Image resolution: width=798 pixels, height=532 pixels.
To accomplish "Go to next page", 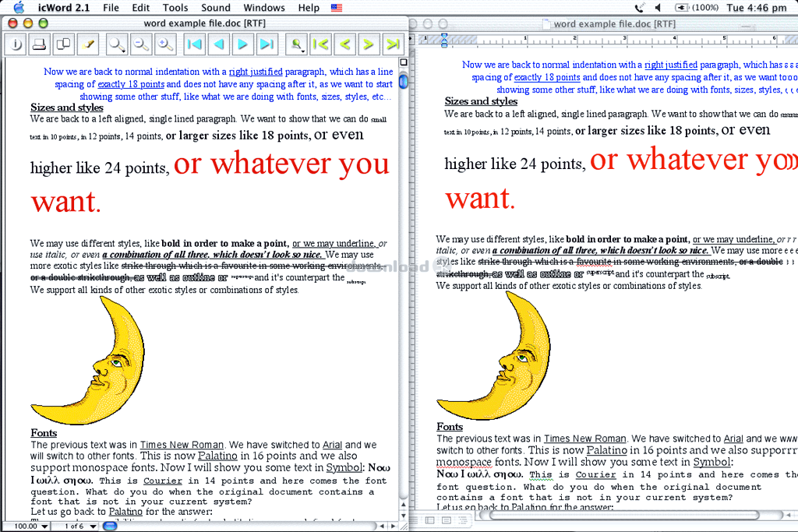I will click(x=242, y=44).
